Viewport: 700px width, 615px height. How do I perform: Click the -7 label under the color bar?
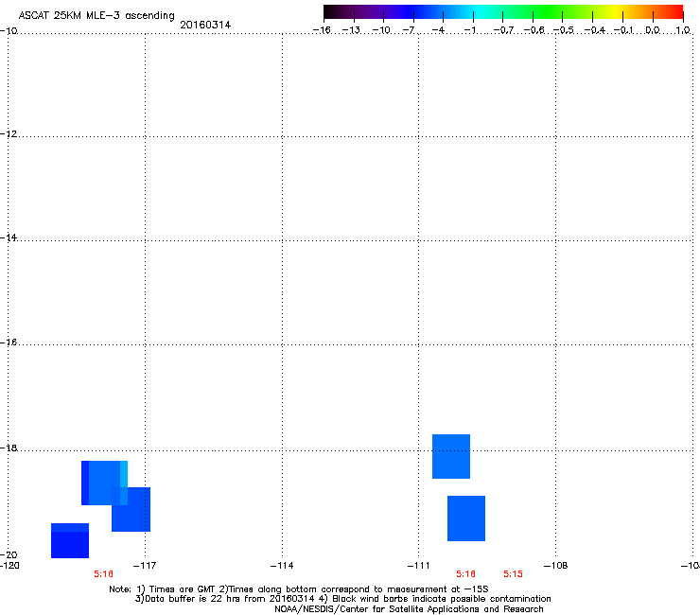(x=408, y=30)
